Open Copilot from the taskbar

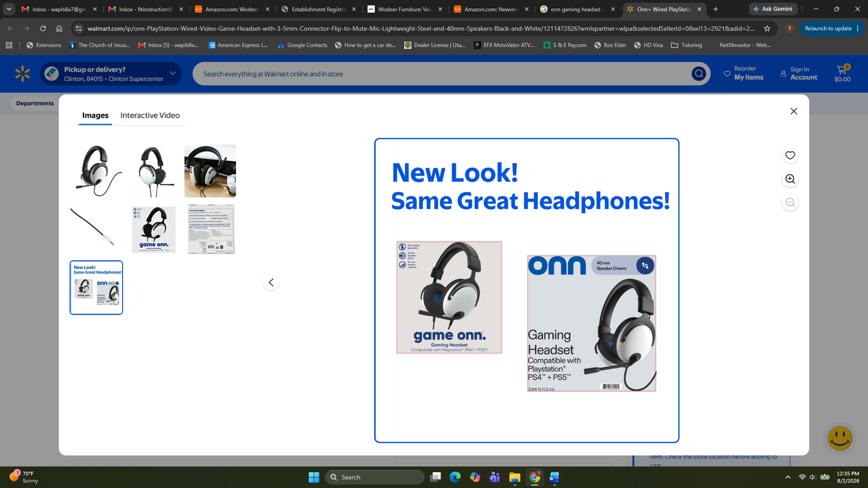[475, 477]
